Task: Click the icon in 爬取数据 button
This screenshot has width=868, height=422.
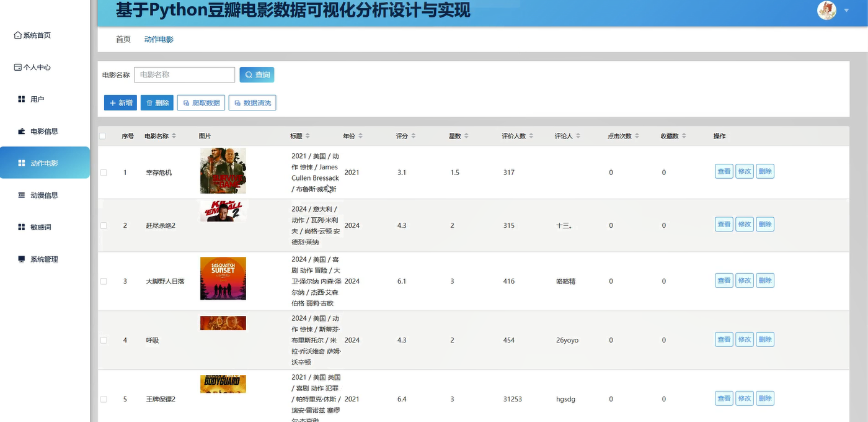Action: [x=186, y=103]
